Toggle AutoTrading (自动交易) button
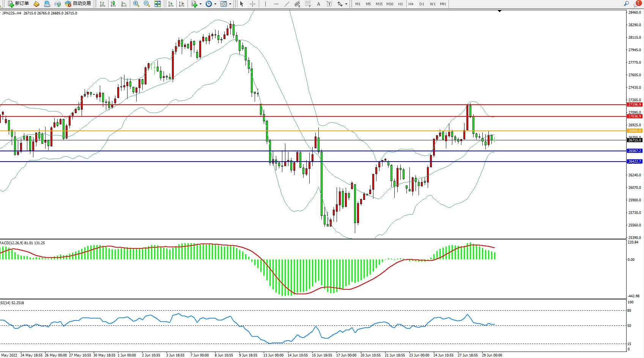This screenshot has height=358, width=644. [x=78, y=4]
